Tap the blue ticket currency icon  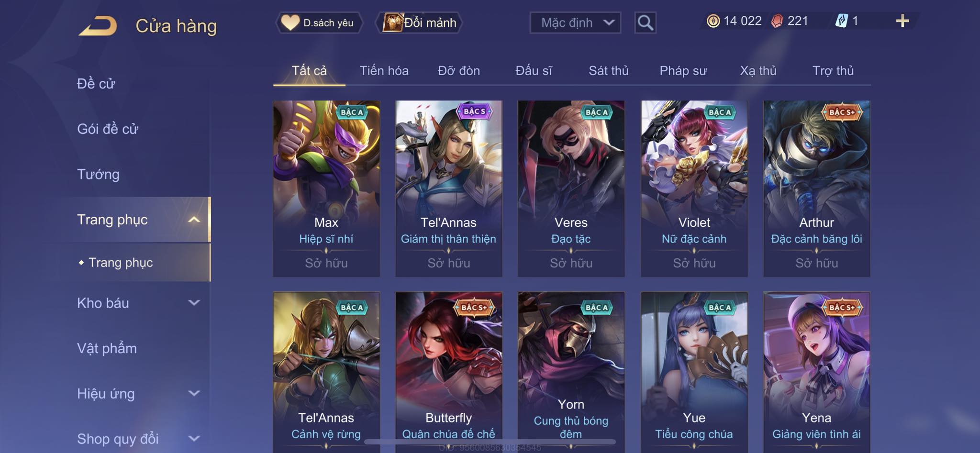coord(842,21)
